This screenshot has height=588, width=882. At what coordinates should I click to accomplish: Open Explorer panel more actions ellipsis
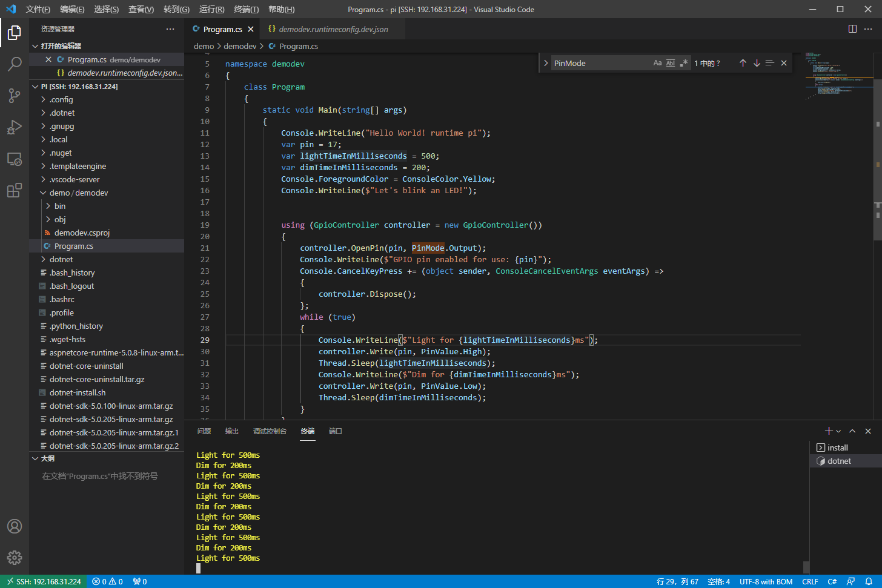170,28
